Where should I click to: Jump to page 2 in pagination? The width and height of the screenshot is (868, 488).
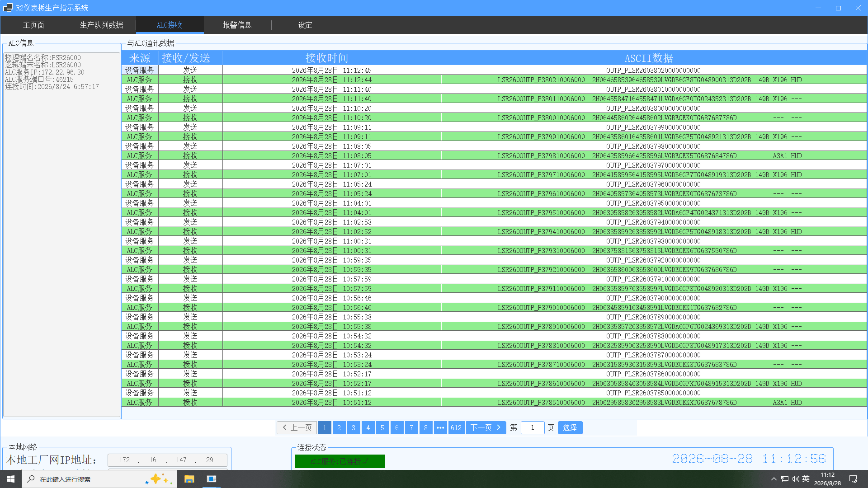coord(339,427)
